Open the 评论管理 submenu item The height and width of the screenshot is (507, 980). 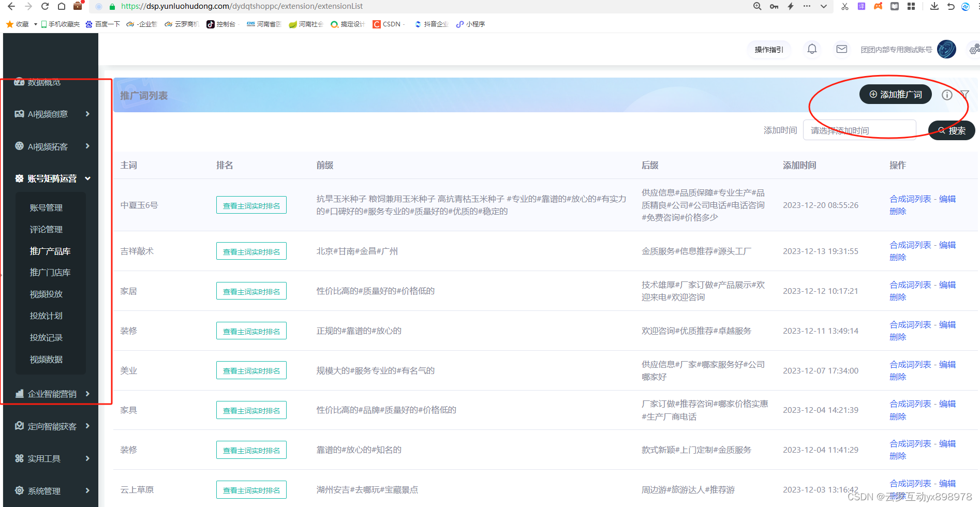[46, 229]
